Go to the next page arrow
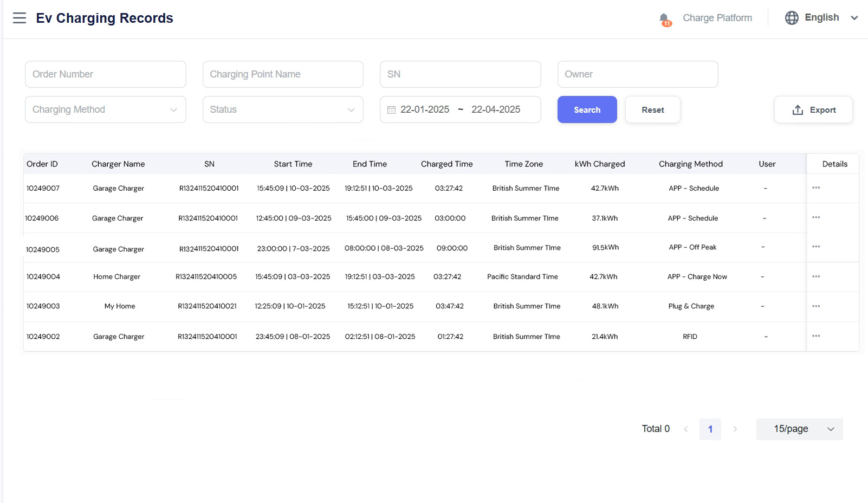The height and width of the screenshot is (503, 868). (735, 429)
